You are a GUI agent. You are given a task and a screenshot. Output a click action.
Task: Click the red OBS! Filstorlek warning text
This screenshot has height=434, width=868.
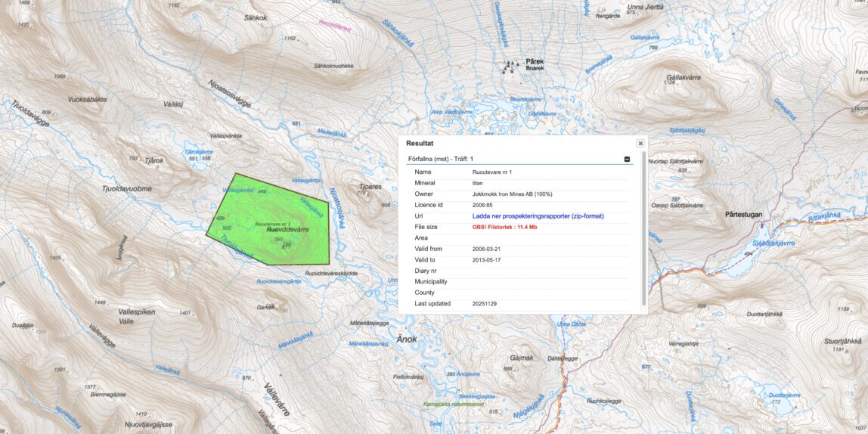pyautogui.click(x=504, y=227)
